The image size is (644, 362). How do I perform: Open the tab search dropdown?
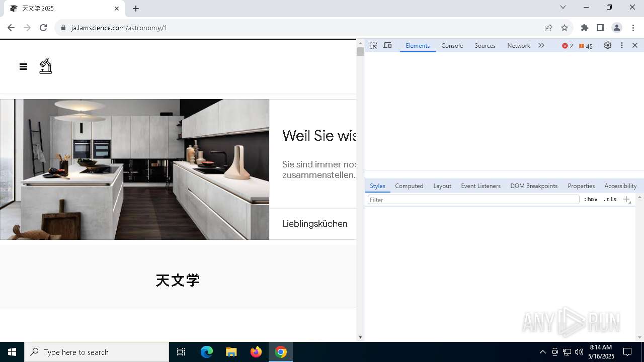(563, 7)
